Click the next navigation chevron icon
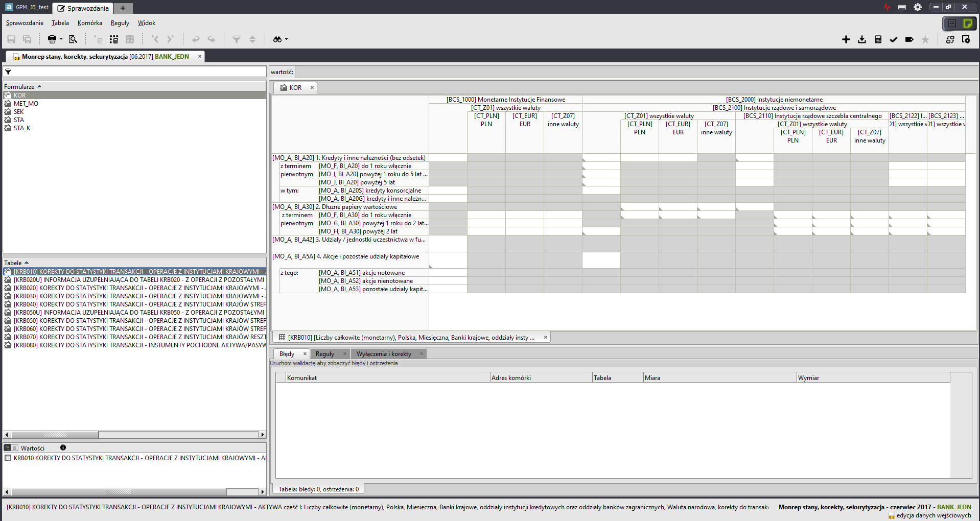Viewport: 980px width, 521px height. [x=171, y=39]
